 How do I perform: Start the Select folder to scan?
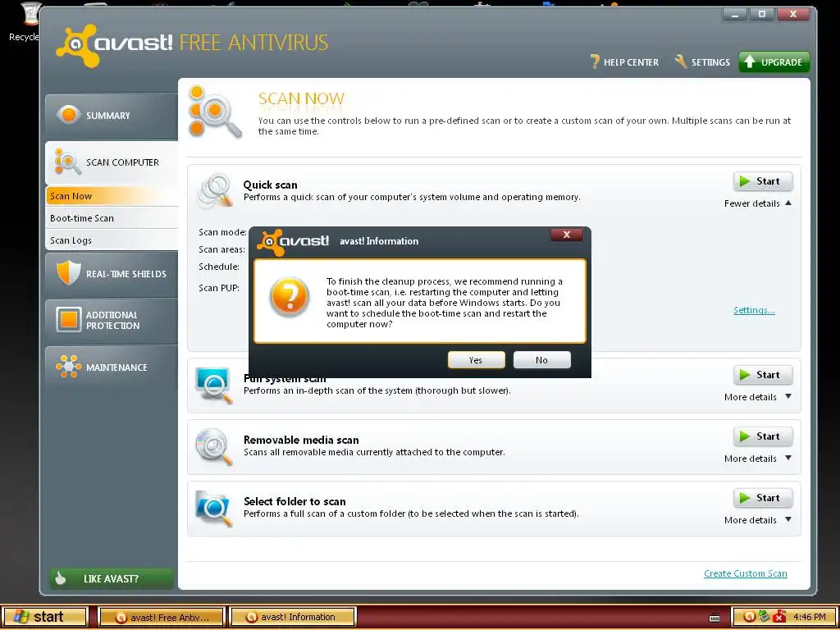click(763, 498)
